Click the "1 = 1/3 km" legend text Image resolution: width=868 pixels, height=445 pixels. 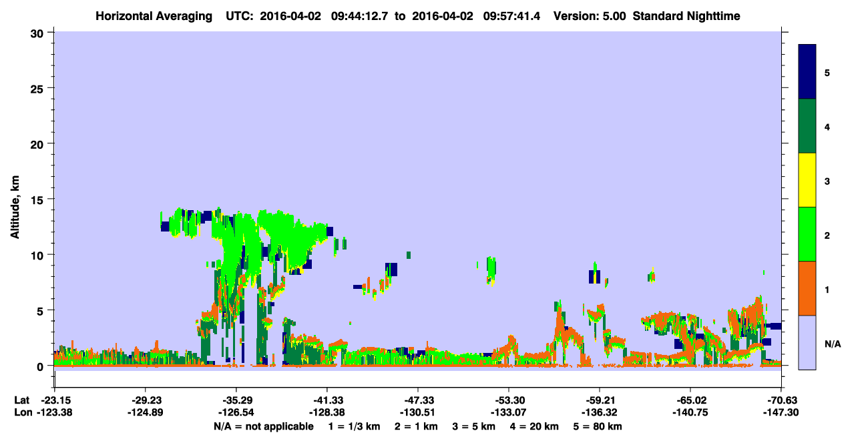coord(354,426)
